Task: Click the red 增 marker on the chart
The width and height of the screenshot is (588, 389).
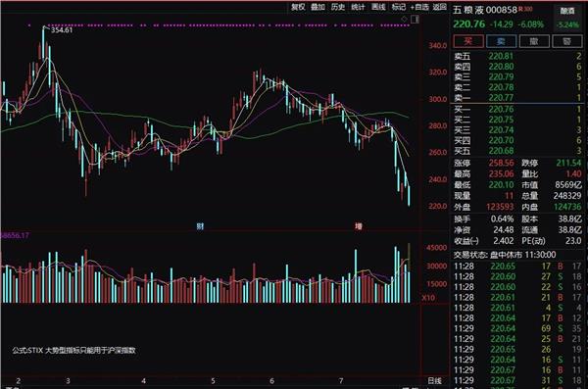Action: [x=359, y=226]
